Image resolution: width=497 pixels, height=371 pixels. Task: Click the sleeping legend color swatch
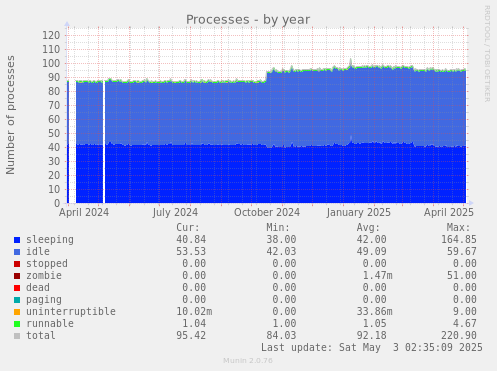click(x=17, y=240)
